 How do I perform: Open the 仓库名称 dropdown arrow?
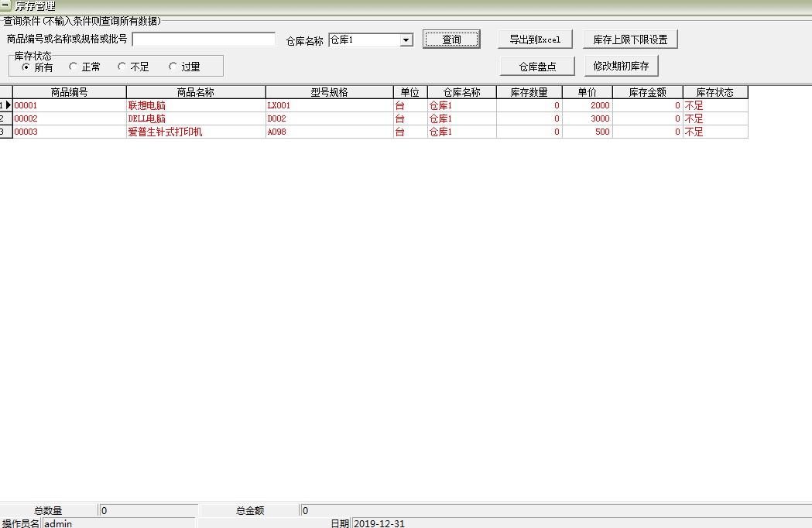406,40
